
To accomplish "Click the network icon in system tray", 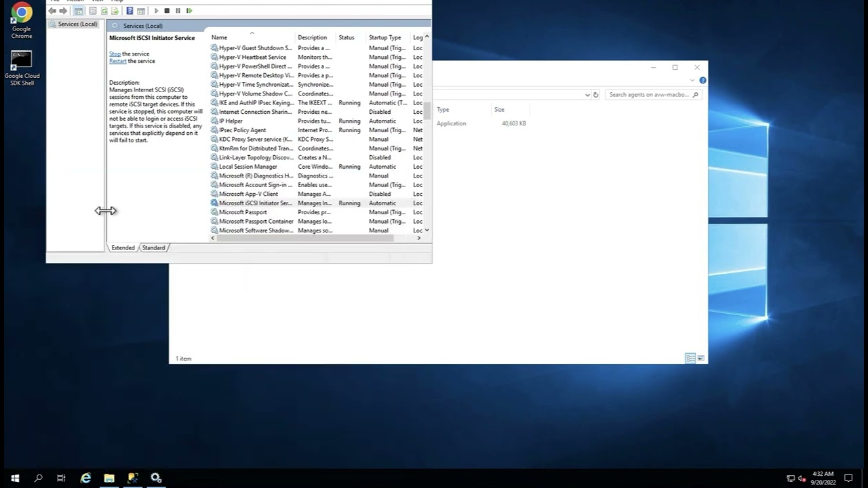I will click(x=791, y=479).
